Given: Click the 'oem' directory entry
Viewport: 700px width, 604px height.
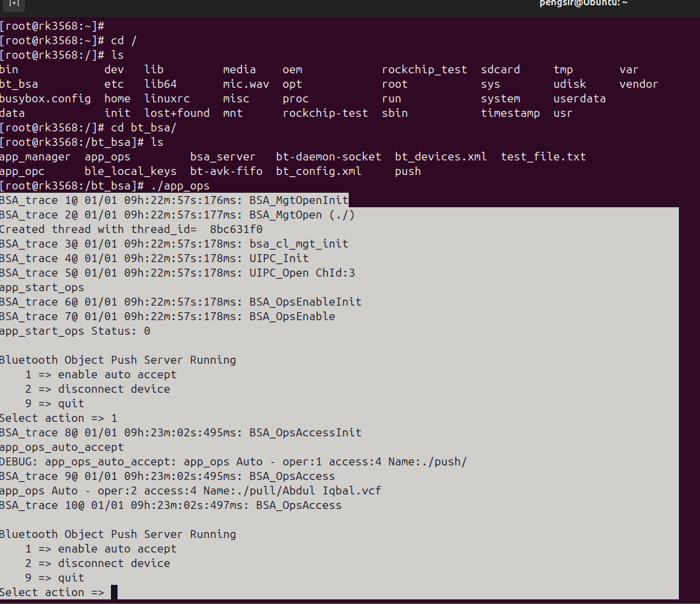Looking at the screenshot, I should [x=293, y=69].
